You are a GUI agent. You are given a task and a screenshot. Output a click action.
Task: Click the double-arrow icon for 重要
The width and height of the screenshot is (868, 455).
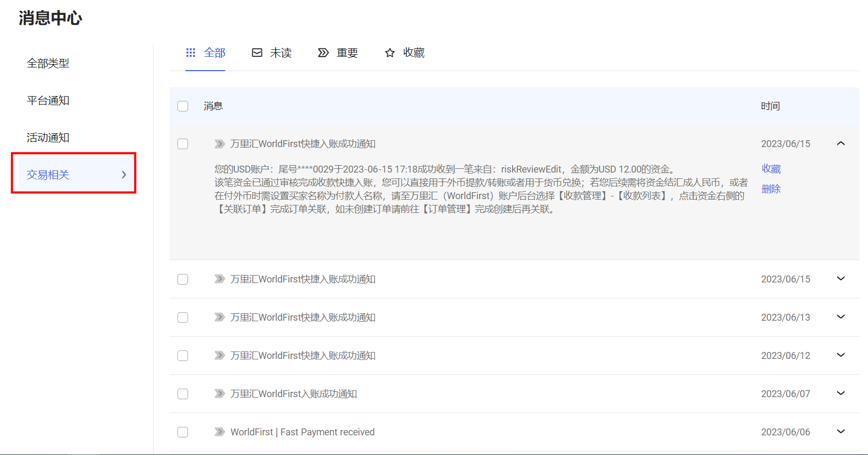pos(323,53)
